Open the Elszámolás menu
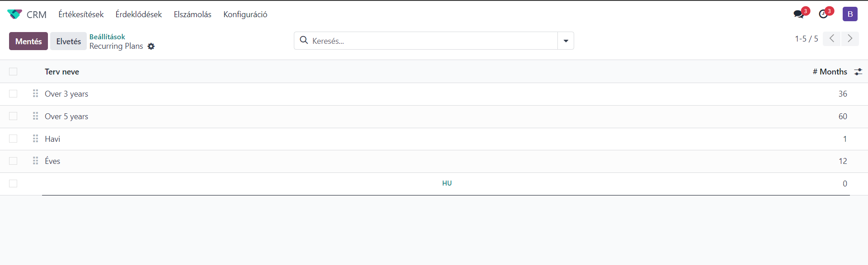The image size is (868, 265). point(193,14)
